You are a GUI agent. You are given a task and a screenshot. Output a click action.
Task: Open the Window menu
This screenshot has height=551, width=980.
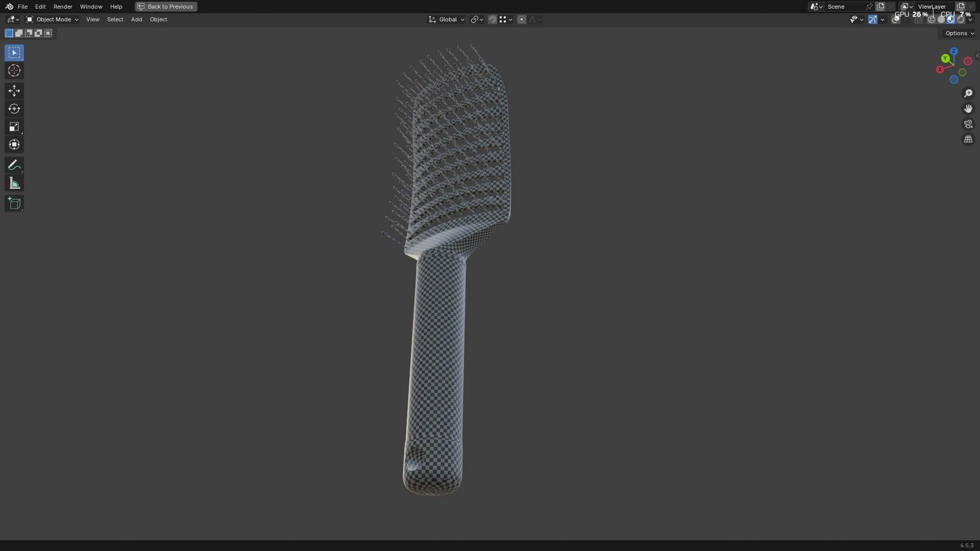91,7
